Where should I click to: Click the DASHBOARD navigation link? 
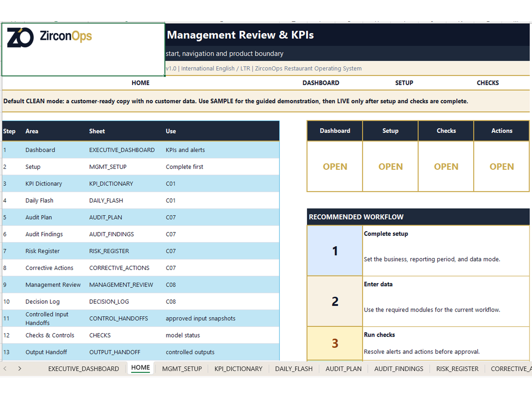pyautogui.click(x=321, y=83)
